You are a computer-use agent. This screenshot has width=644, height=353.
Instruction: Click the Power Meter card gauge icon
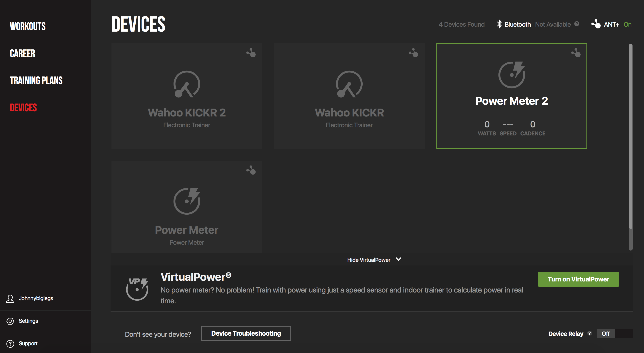pyautogui.click(x=187, y=201)
